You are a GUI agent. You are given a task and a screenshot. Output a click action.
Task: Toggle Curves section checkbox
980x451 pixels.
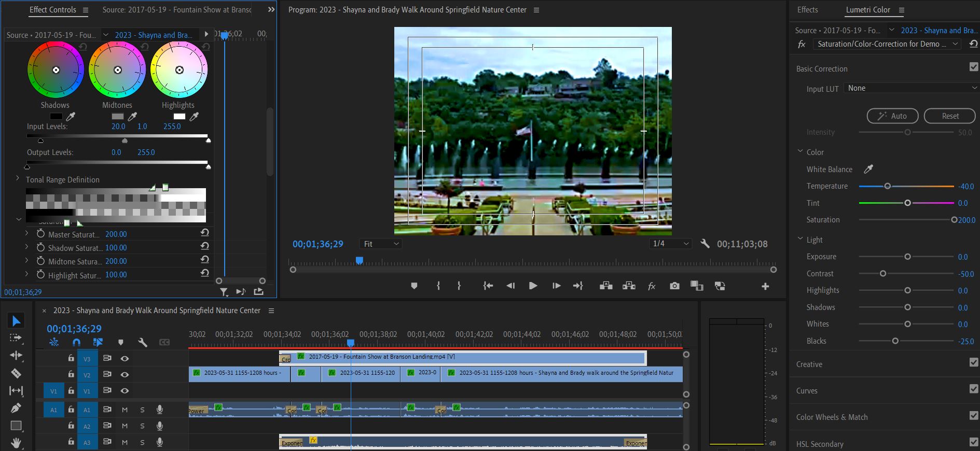point(974,389)
